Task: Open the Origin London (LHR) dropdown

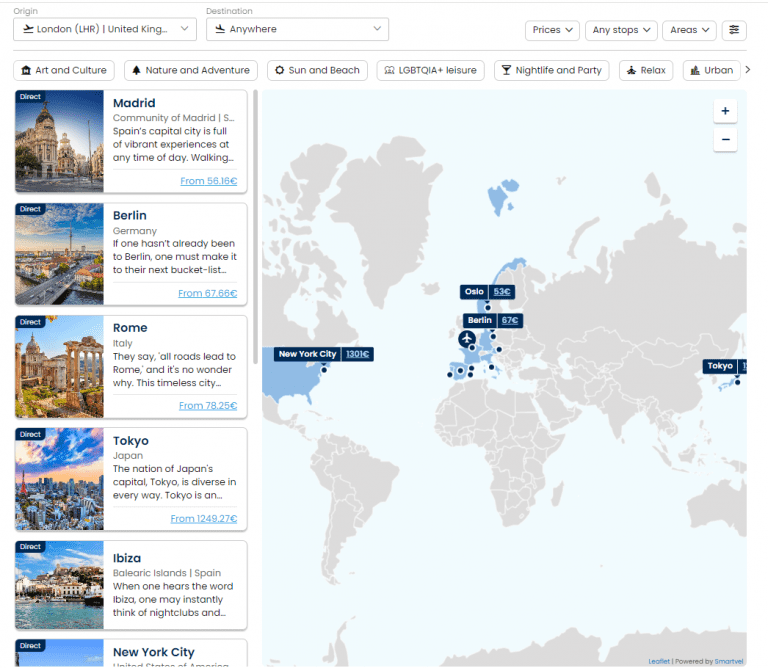Action: coord(105,30)
